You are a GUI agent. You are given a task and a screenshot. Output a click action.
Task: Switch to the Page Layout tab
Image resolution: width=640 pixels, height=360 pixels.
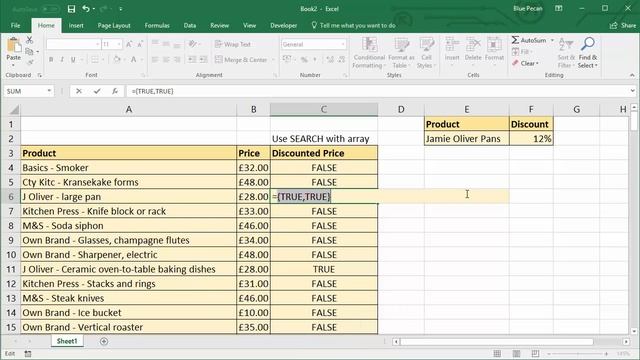point(114,25)
